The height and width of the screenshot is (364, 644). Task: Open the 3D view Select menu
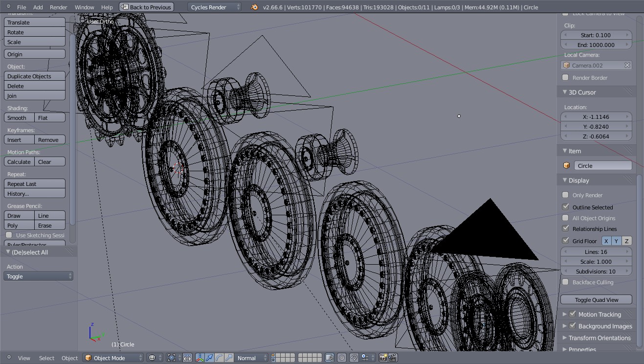pyautogui.click(x=46, y=358)
